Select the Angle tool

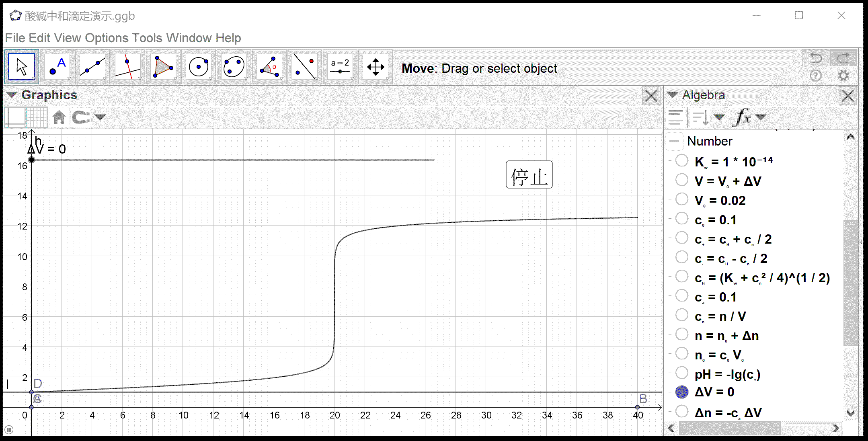pyautogui.click(x=269, y=67)
